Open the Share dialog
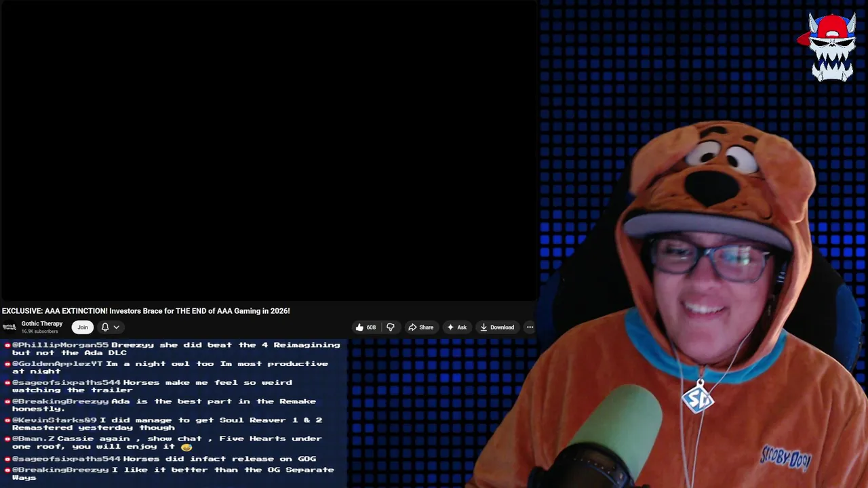868x488 pixels. [x=420, y=327]
